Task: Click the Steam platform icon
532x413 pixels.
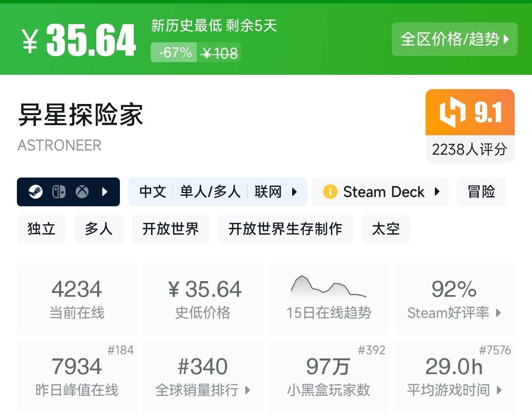Action: pyautogui.click(x=35, y=192)
